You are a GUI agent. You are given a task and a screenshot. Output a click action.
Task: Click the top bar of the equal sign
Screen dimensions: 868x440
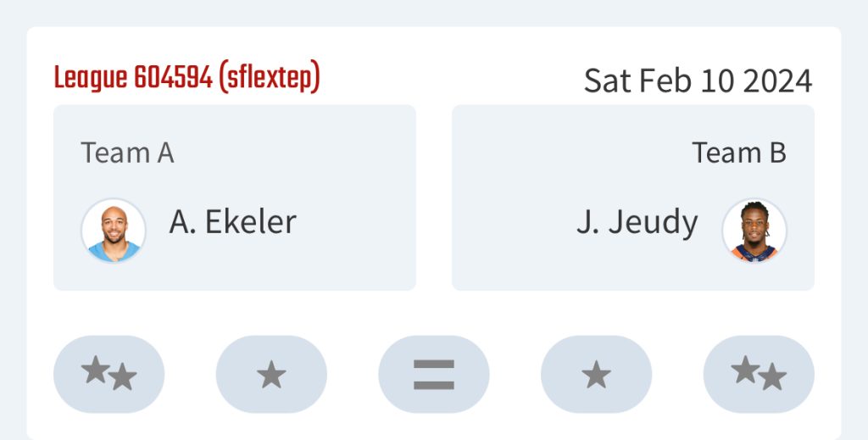click(x=434, y=365)
